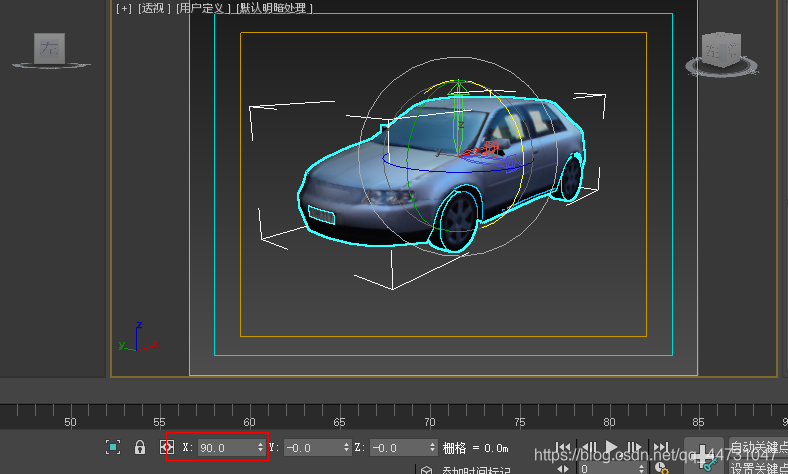Play the animation

pos(611,447)
